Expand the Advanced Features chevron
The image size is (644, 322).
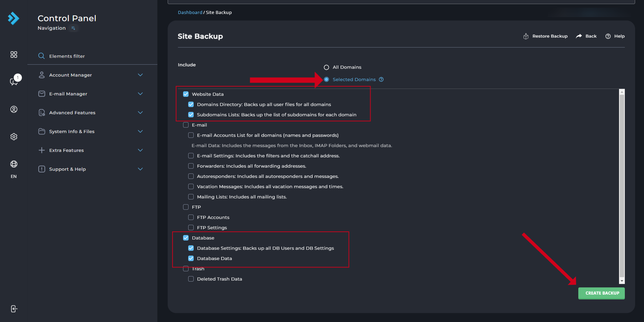140,113
